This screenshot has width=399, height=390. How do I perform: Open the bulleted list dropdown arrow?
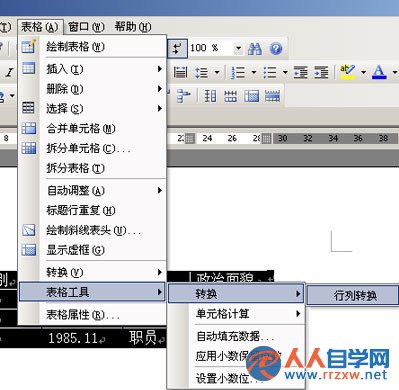(285, 72)
